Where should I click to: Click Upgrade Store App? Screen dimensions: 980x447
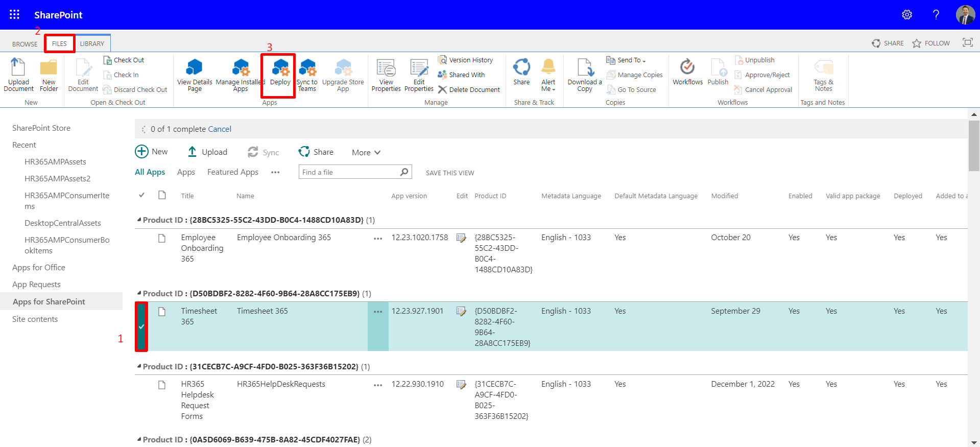click(x=343, y=75)
